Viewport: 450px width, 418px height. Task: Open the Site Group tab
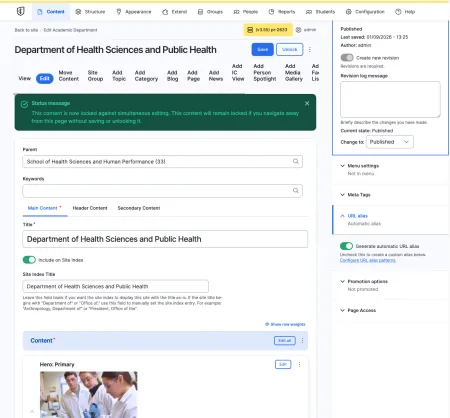[x=95, y=76]
